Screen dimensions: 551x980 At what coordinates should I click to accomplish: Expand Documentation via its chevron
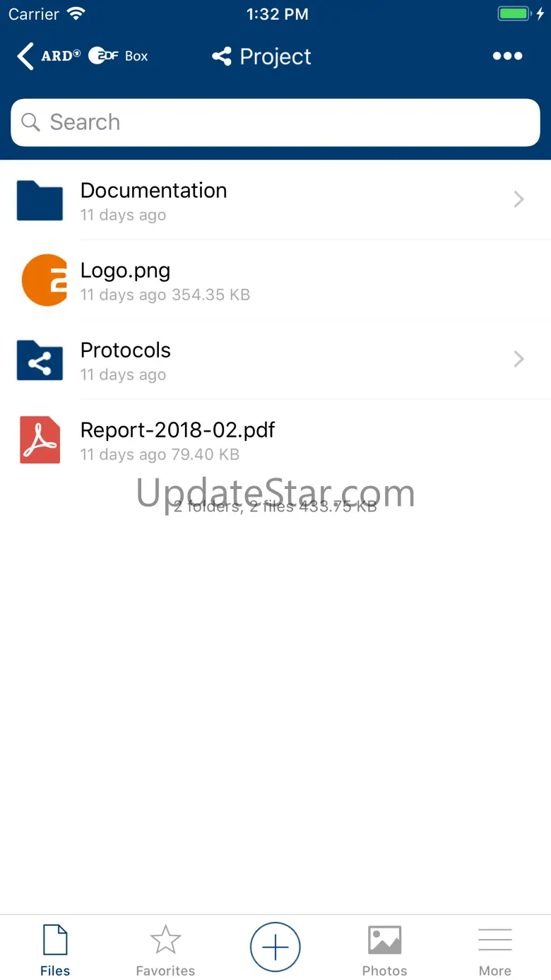(519, 200)
